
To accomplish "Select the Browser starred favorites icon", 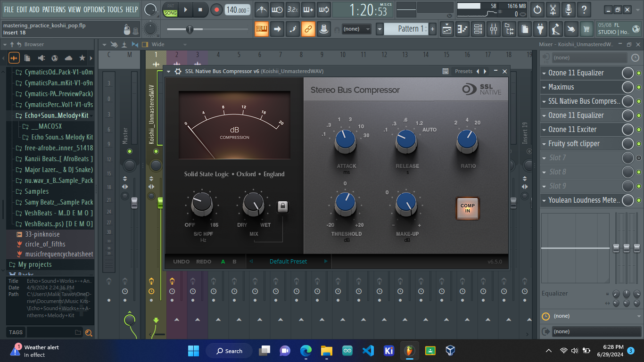I will pyautogui.click(x=83, y=58).
